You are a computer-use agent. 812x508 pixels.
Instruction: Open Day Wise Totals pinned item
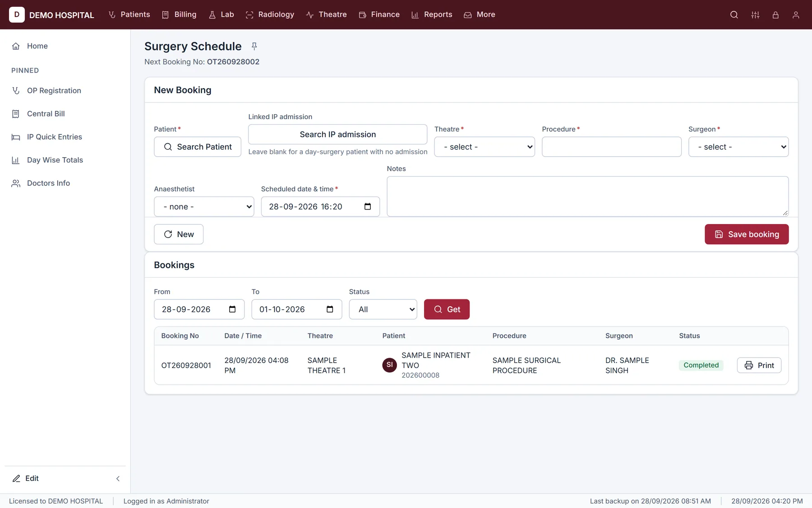[x=65, y=160]
